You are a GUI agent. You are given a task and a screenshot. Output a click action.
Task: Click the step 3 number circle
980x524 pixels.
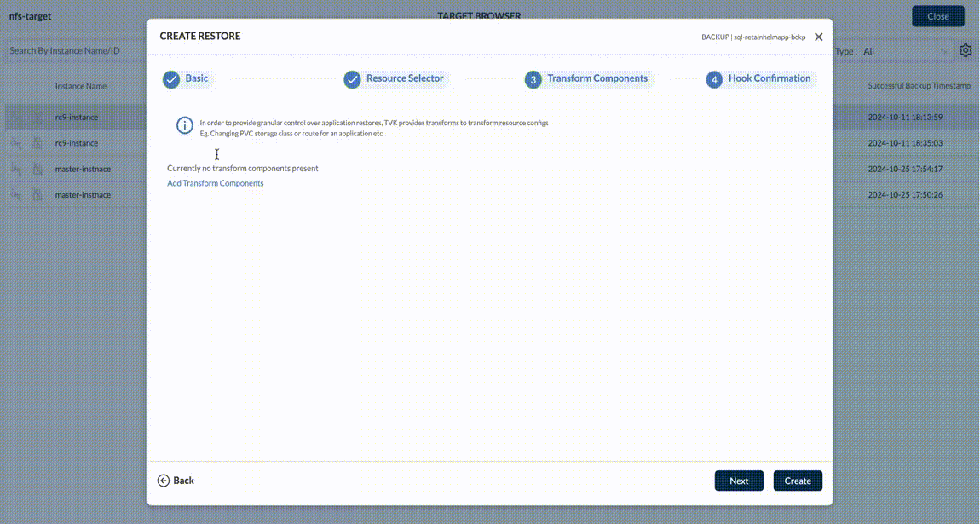[533, 79]
